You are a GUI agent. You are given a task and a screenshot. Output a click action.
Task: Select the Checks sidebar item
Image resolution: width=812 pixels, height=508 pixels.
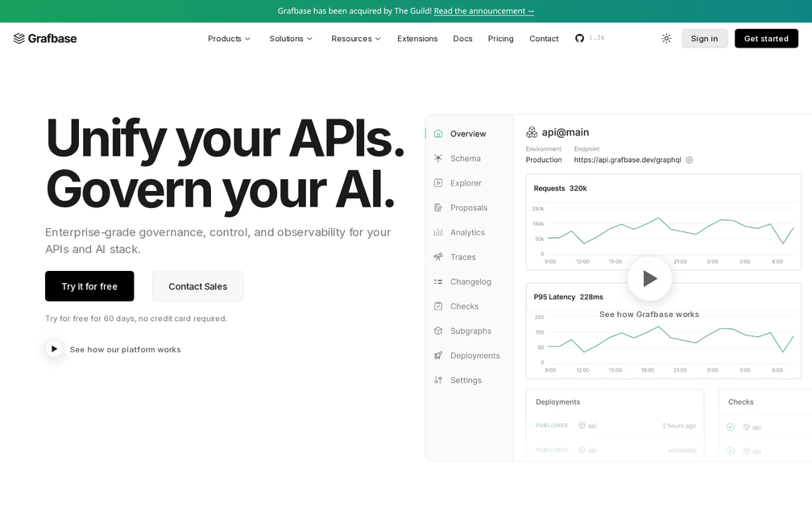coord(465,306)
